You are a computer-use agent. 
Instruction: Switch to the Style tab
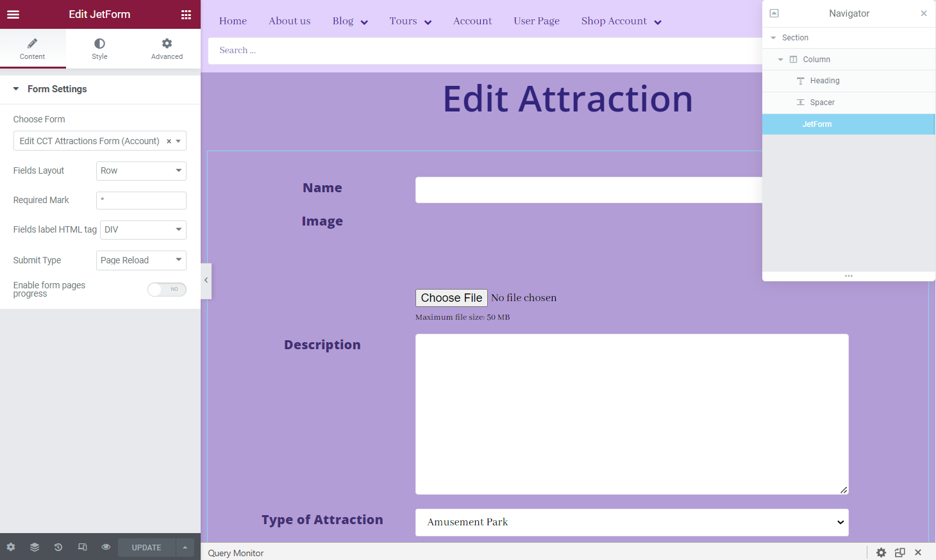tap(99, 49)
